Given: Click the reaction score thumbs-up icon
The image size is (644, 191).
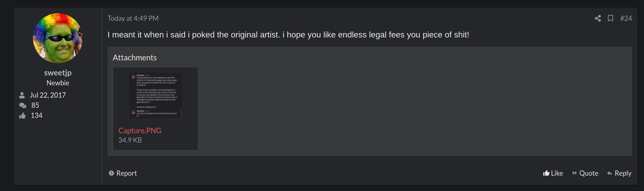Looking at the screenshot, I should (22, 116).
